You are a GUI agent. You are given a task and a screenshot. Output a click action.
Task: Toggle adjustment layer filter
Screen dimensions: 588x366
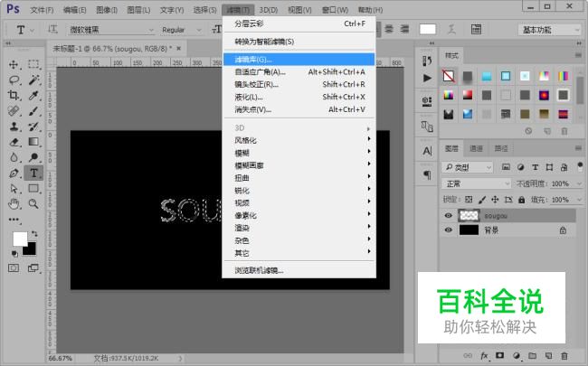tap(520, 167)
